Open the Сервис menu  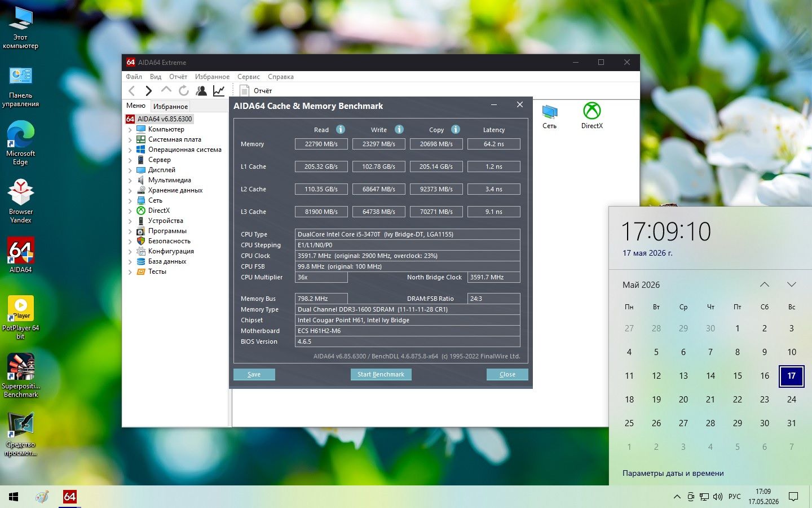point(249,77)
